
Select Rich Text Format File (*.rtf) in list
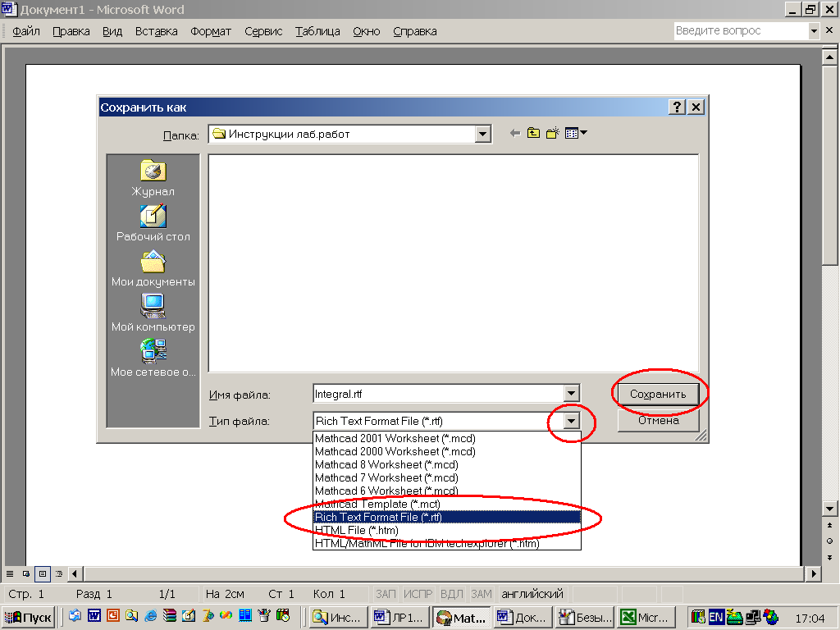pyautogui.click(x=447, y=517)
